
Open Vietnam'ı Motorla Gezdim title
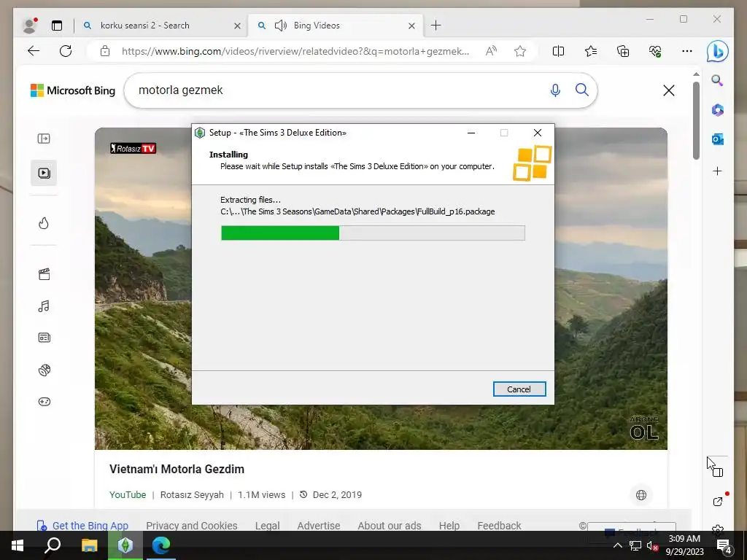click(177, 469)
